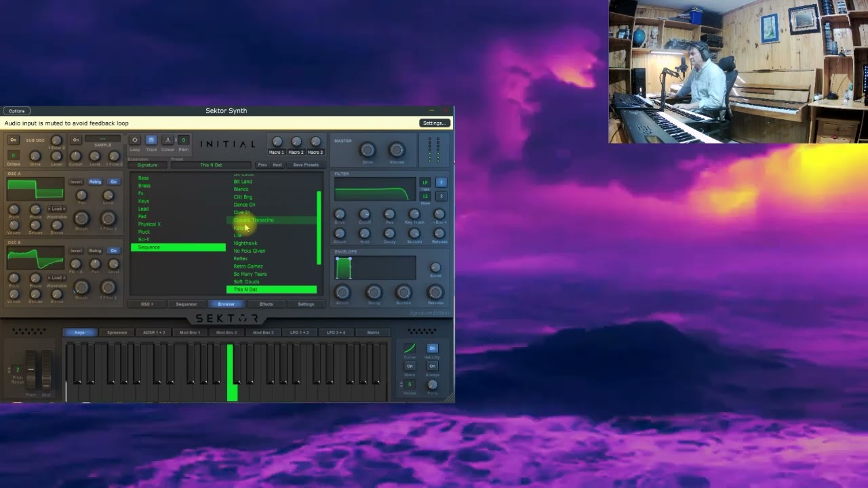Image resolution: width=868 pixels, height=488 pixels.
Task: Click the Porta knob
Action: [432, 385]
